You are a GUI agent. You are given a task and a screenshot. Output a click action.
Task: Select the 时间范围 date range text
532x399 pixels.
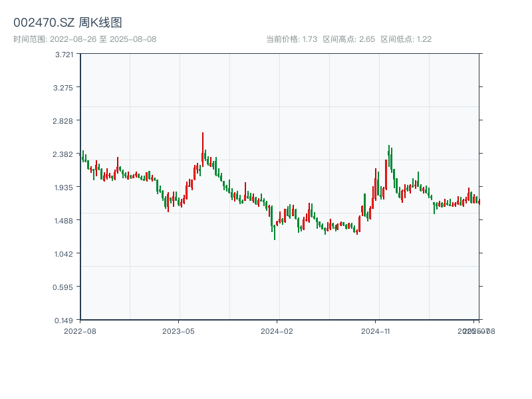[x=84, y=39]
